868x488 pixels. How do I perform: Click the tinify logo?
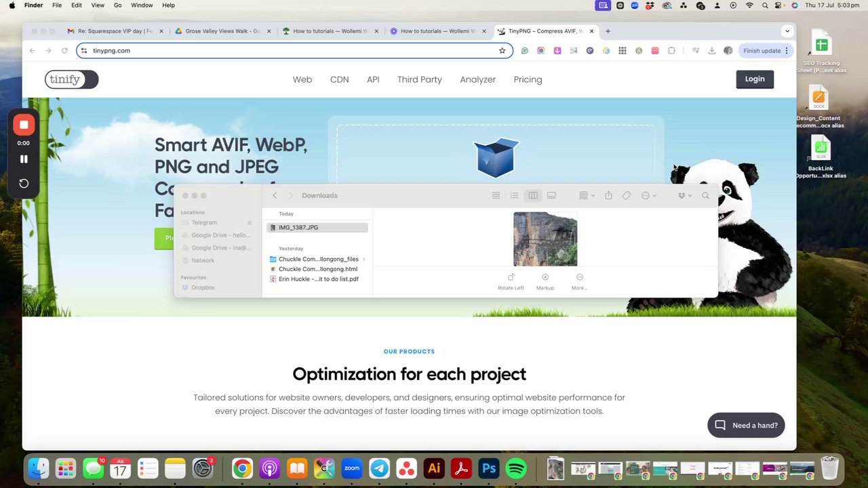(x=71, y=79)
